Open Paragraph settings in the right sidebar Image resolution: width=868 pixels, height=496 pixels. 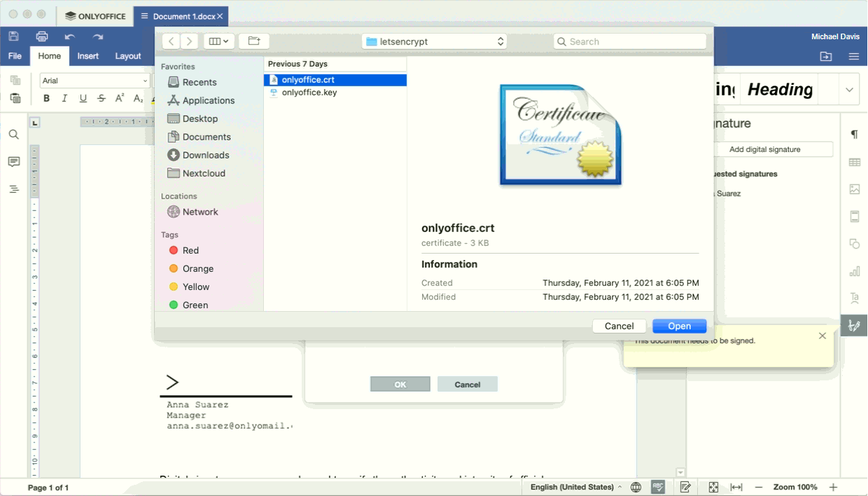coord(855,135)
